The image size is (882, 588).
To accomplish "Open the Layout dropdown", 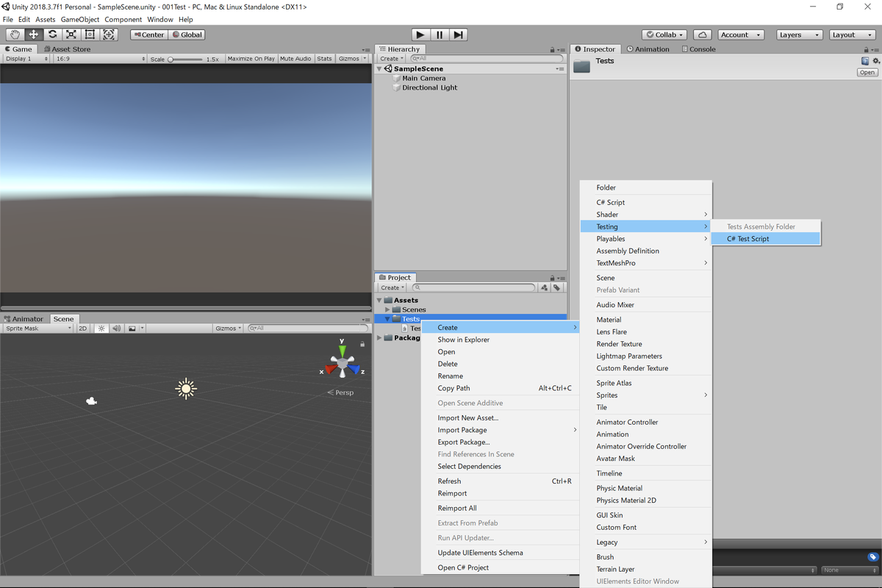I will tap(853, 35).
